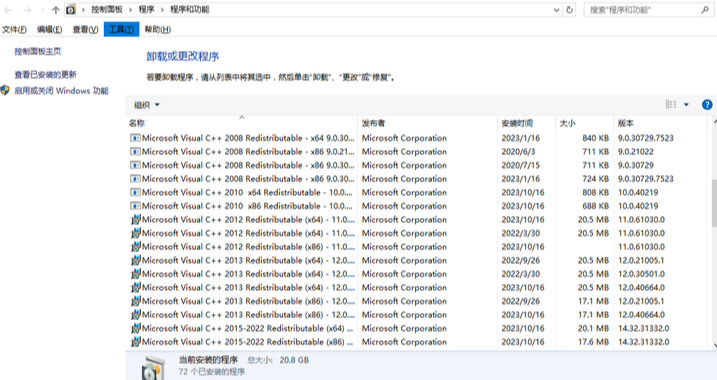Expand the chevron after 程序 breadcrumb
This screenshot has height=380, width=717.
tap(162, 10)
